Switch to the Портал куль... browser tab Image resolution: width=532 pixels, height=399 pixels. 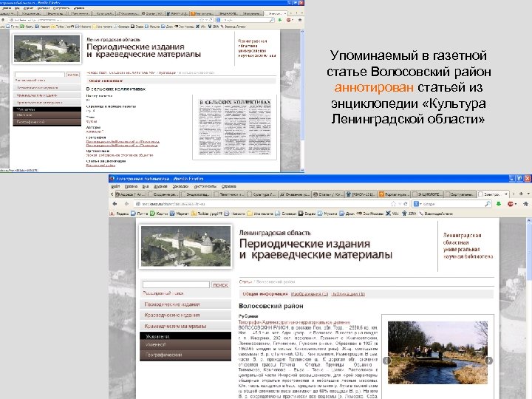(x=394, y=194)
